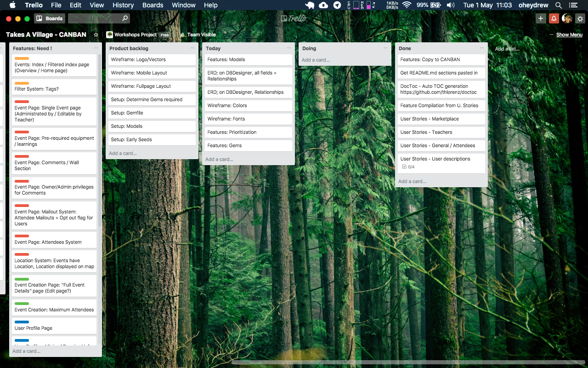The height and width of the screenshot is (368, 588).
Task: Open list actions menu for Features: Need !
Action: [96, 48]
